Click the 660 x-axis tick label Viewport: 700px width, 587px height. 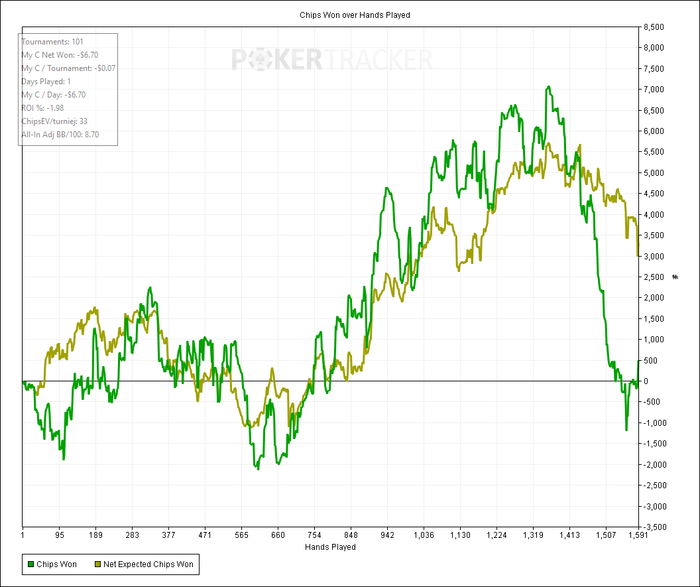pyautogui.click(x=278, y=535)
